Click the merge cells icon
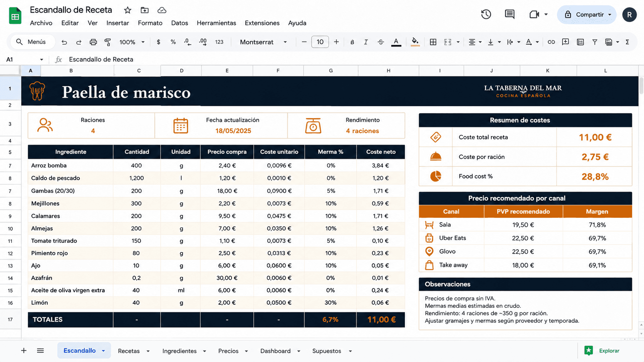644x362 pixels. point(448,42)
